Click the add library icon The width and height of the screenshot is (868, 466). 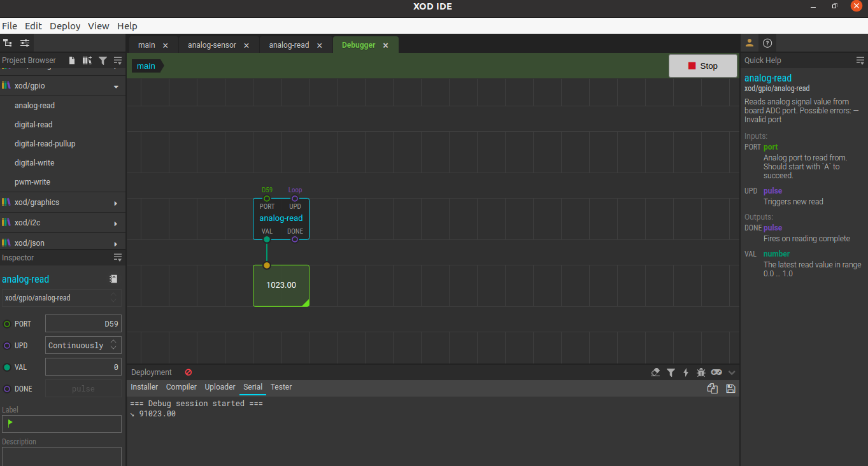pyautogui.click(x=87, y=60)
